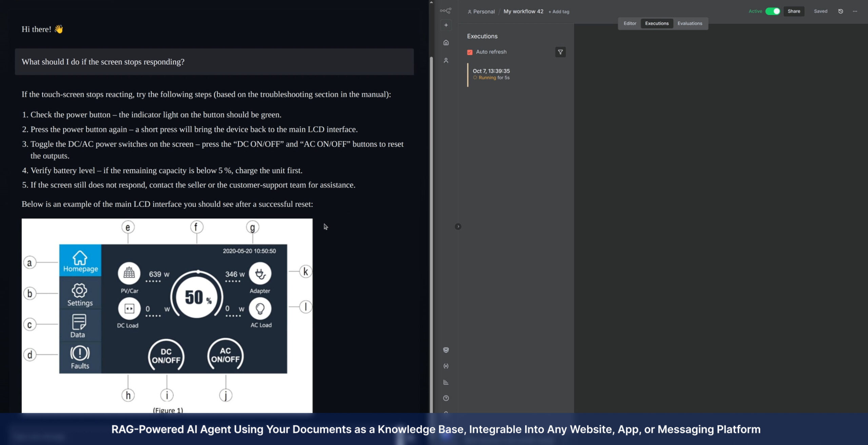Toggle the Active workflow switch
868x445 pixels.
(773, 11)
